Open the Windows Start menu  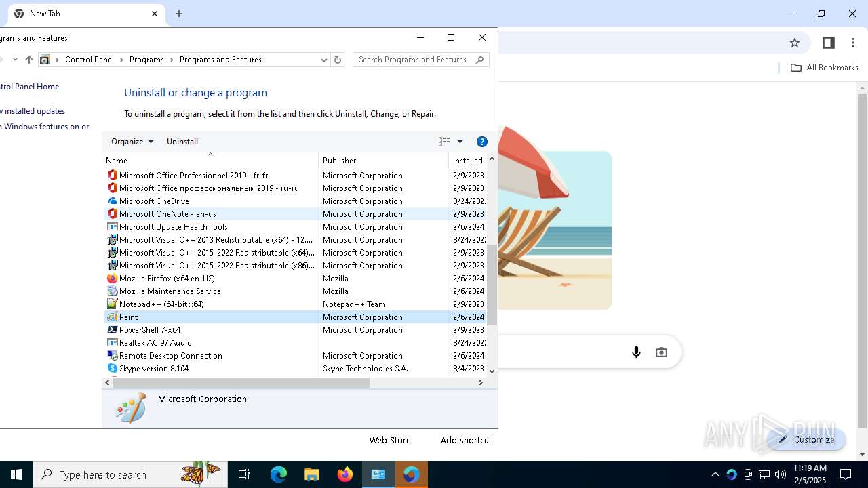point(16,474)
